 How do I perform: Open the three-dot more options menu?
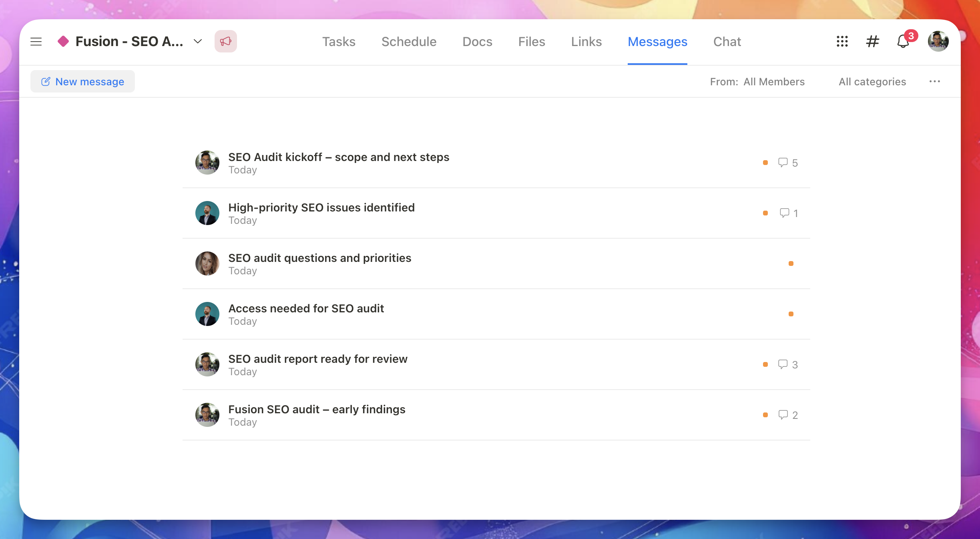934,82
